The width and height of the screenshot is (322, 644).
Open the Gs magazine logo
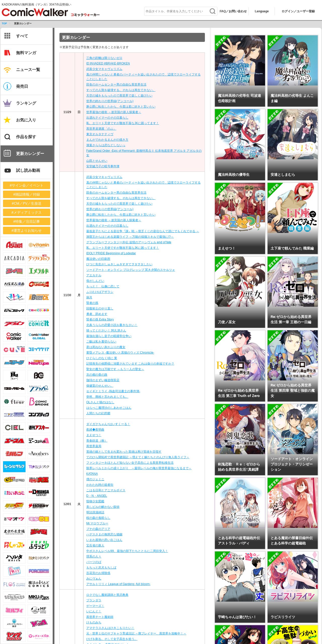coord(14,480)
